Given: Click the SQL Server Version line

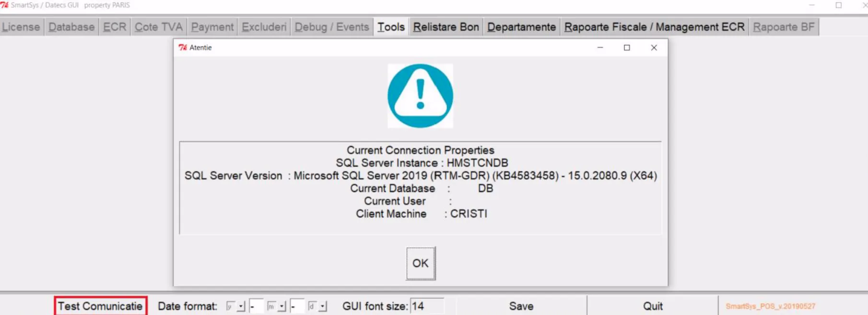Looking at the screenshot, I should click(421, 176).
